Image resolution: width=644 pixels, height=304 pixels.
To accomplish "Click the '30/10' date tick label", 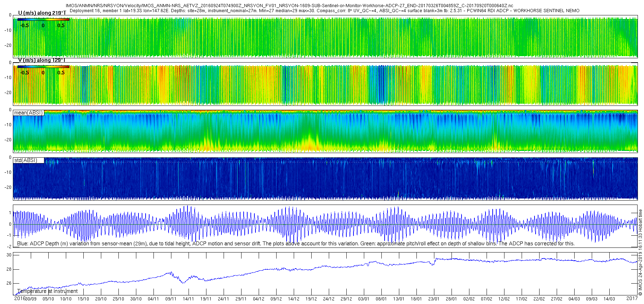I will (136, 299).
